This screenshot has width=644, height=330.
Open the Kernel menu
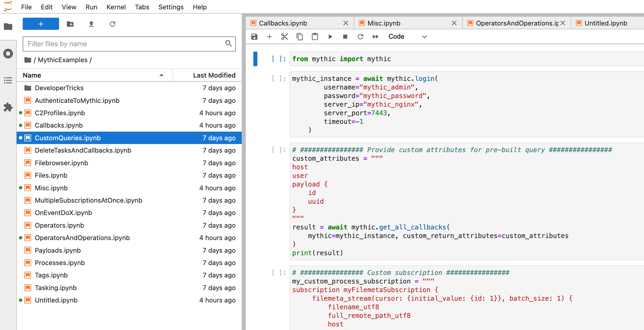coord(116,7)
